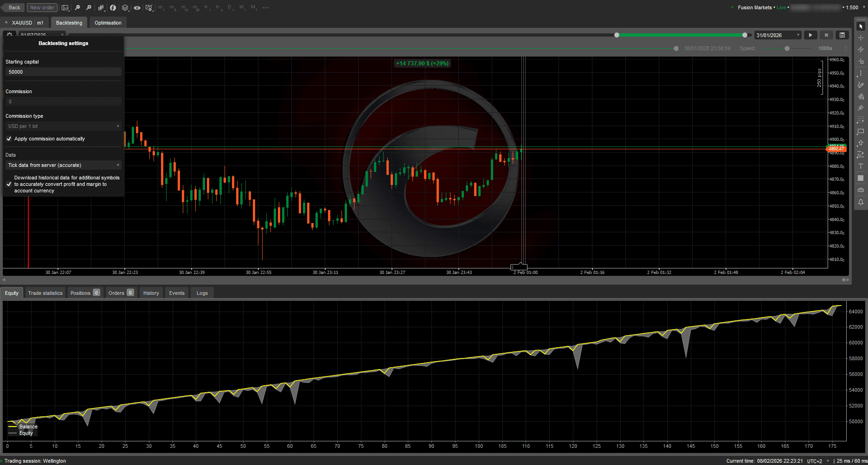Toggle the eye visibility icon in the toolbar
The image size is (868, 465).
pyautogui.click(x=137, y=7)
